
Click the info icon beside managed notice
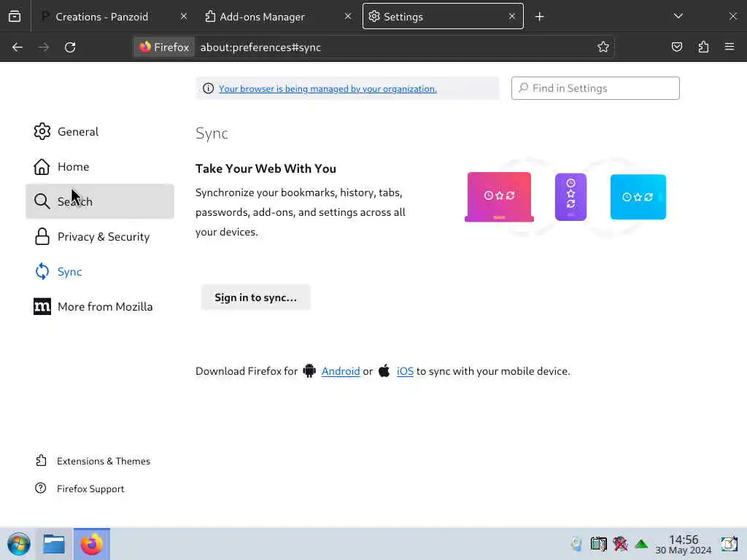coord(208,88)
